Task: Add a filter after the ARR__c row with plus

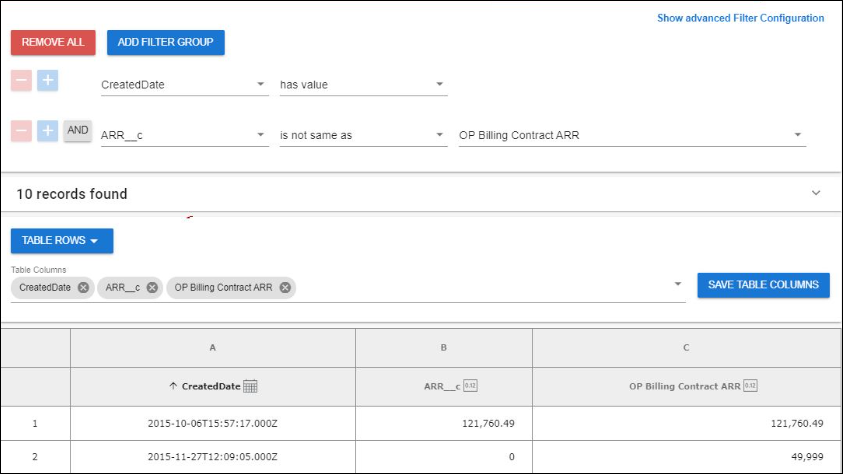Action: point(47,131)
